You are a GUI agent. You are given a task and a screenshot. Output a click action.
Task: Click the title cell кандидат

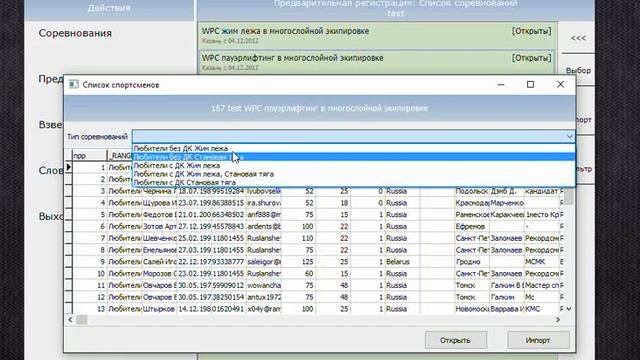(x=542, y=191)
